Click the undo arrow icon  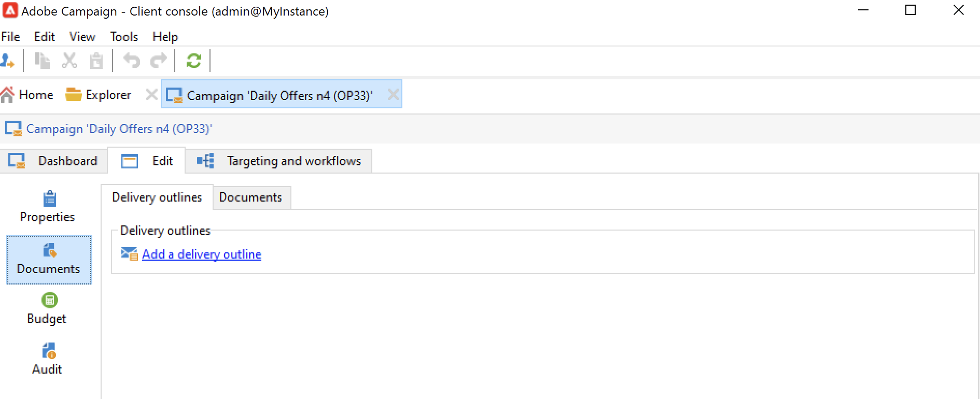pos(132,61)
